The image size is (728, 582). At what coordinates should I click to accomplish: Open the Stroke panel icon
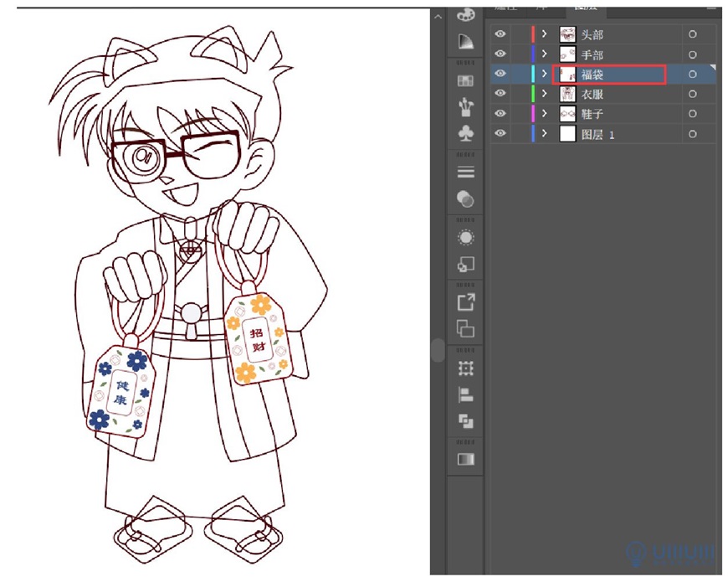coord(466,172)
